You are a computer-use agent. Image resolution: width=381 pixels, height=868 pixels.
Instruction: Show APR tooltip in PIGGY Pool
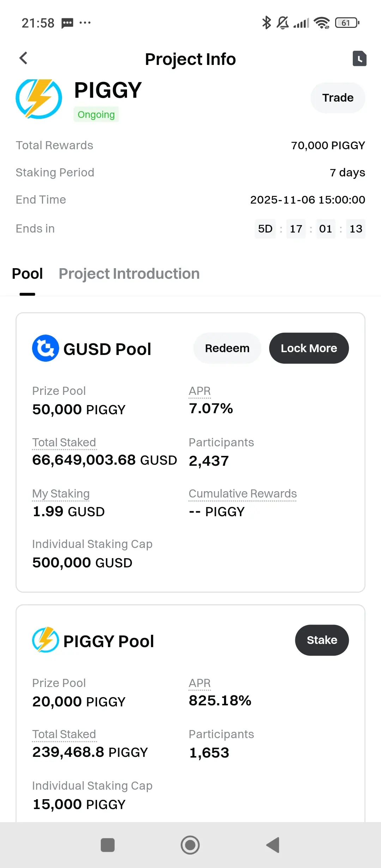pyautogui.click(x=200, y=683)
